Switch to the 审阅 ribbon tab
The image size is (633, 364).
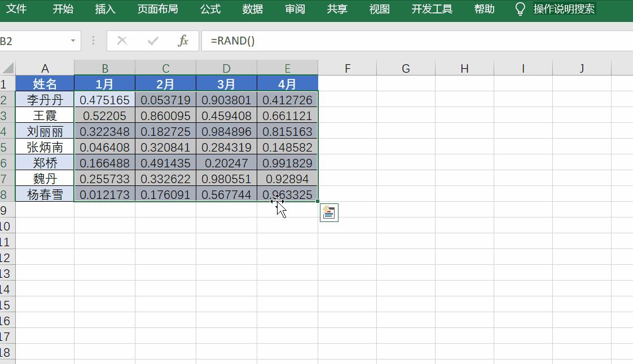coord(294,8)
